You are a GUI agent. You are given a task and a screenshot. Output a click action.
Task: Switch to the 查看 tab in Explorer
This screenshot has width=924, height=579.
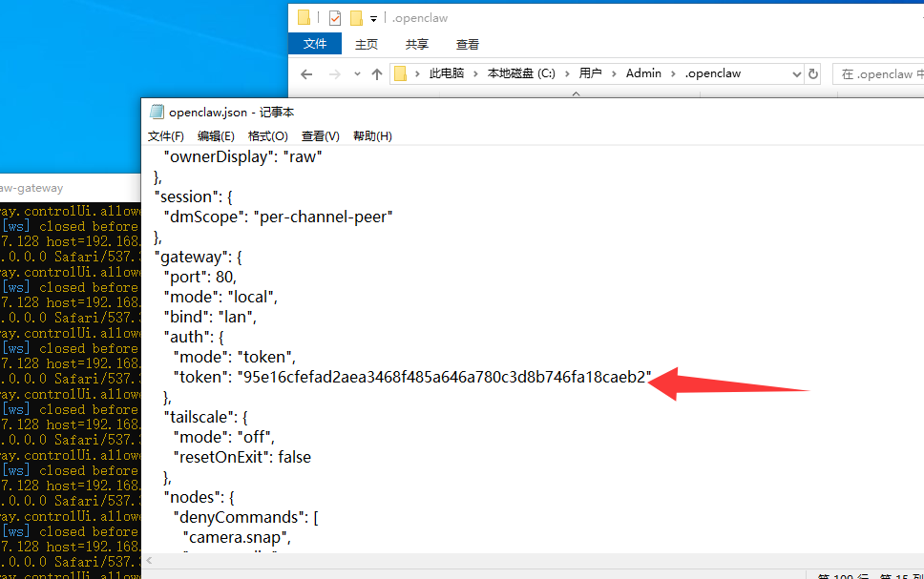pyautogui.click(x=468, y=44)
